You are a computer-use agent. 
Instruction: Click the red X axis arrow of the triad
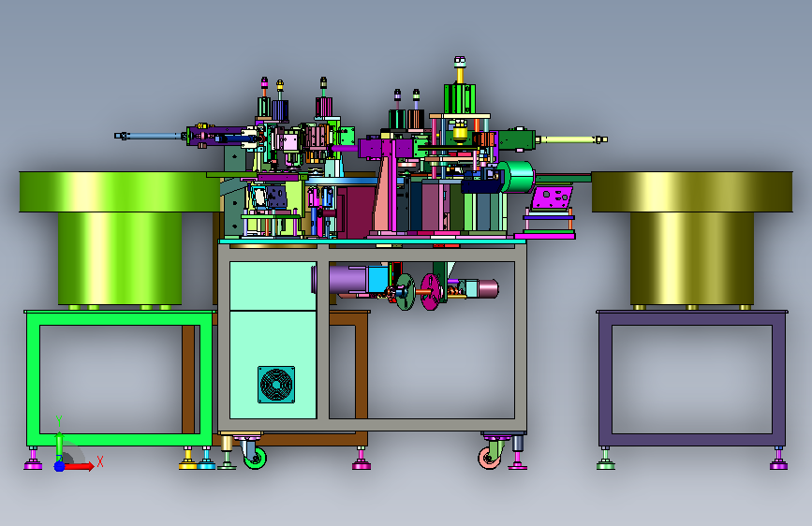pyautogui.click(x=79, y=466)
